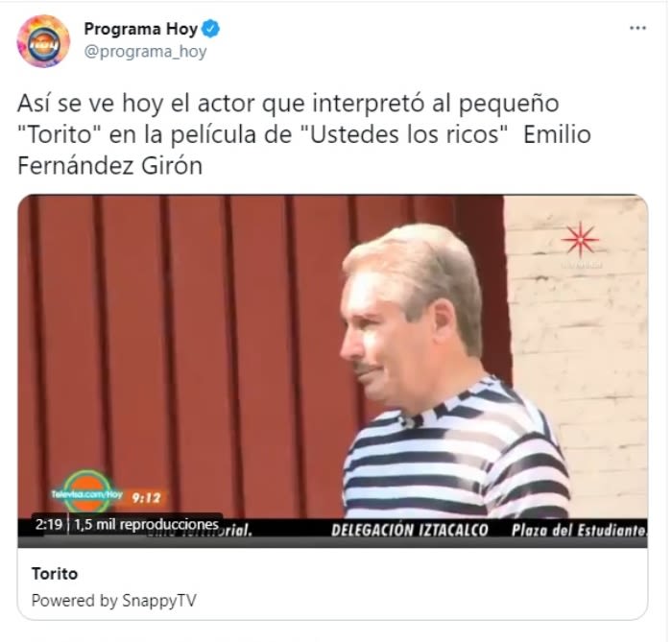Play the Torito video thumbnail

(x=332, y=370)
